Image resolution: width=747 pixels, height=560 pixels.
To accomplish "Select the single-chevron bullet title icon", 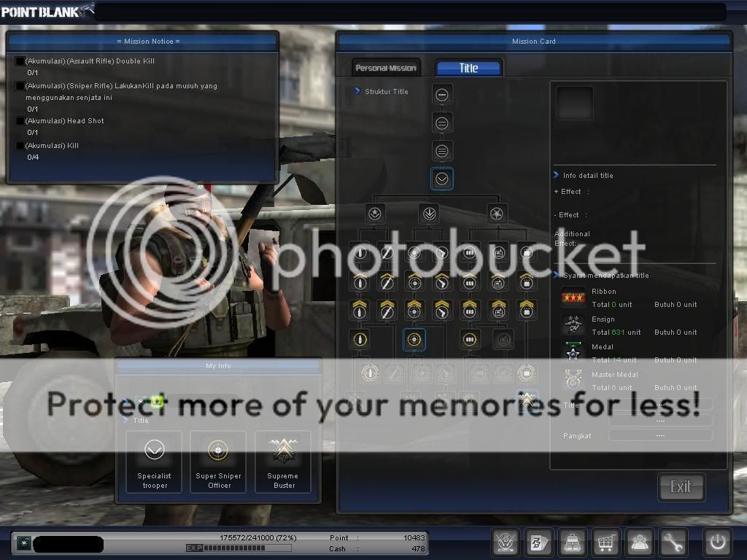I will click(360, 282).
